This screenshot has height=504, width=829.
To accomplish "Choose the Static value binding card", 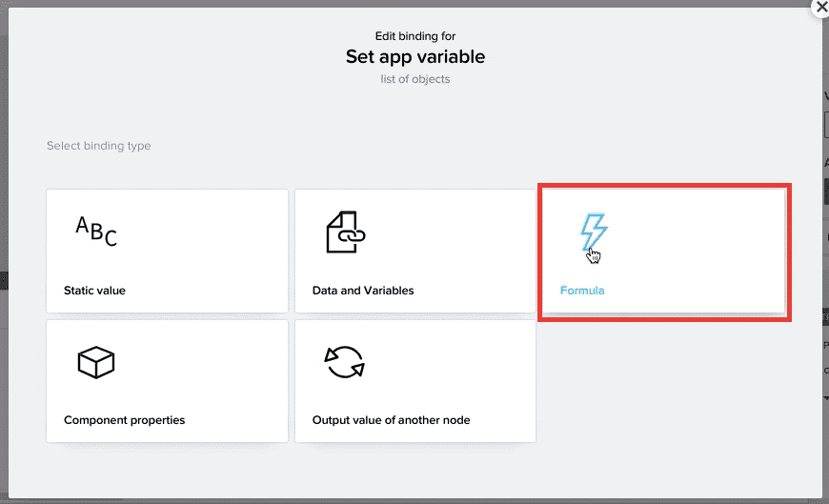I will 167,251.
